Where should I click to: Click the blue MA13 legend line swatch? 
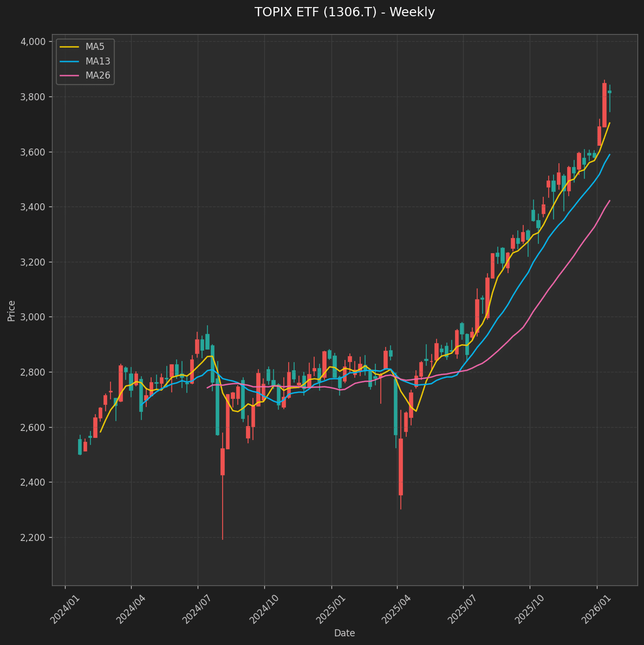[69, 61]
